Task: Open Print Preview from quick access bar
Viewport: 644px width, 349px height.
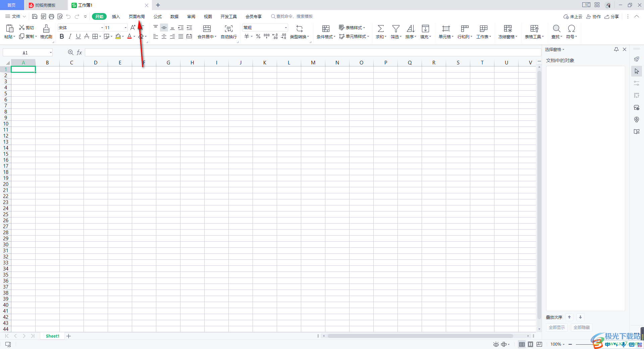Action: [60, 16]
